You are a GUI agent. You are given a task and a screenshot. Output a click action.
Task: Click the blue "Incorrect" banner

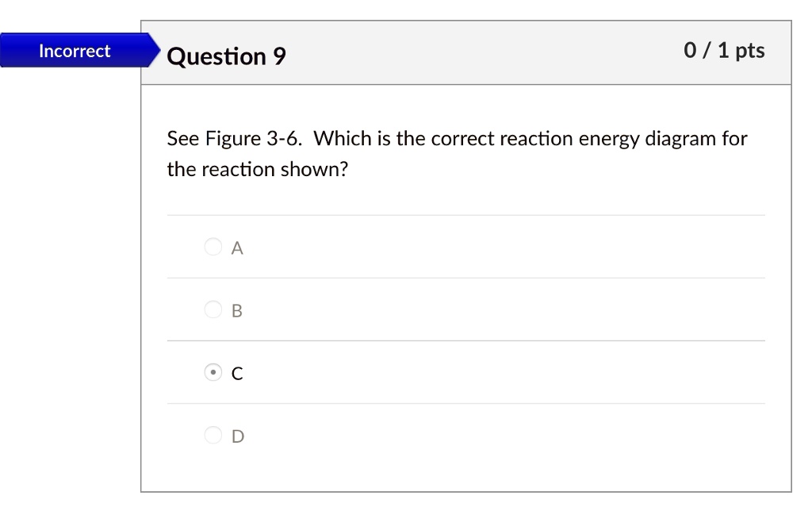[x=75, y=51]
